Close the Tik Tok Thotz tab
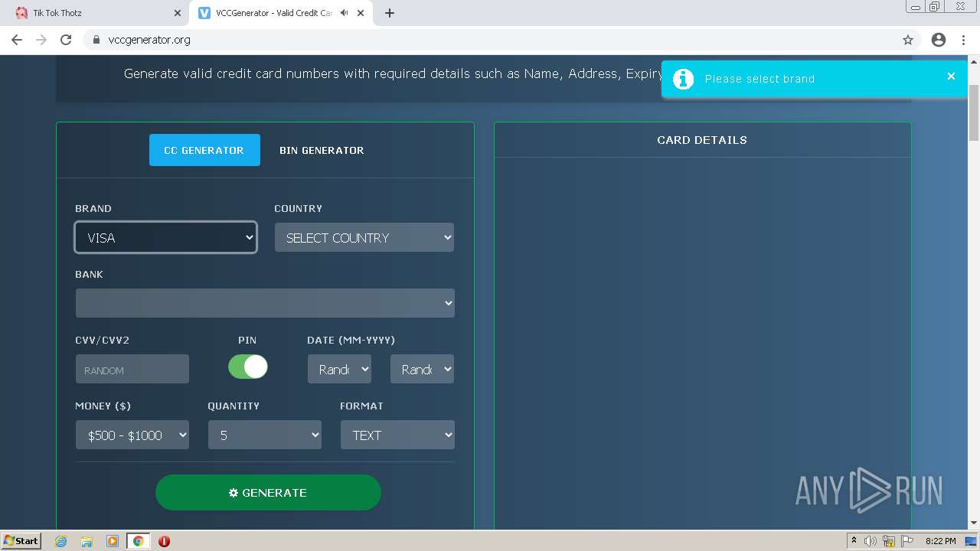Image resolution: width=980 pixels, height=551 pixels. tap(177, 13)
